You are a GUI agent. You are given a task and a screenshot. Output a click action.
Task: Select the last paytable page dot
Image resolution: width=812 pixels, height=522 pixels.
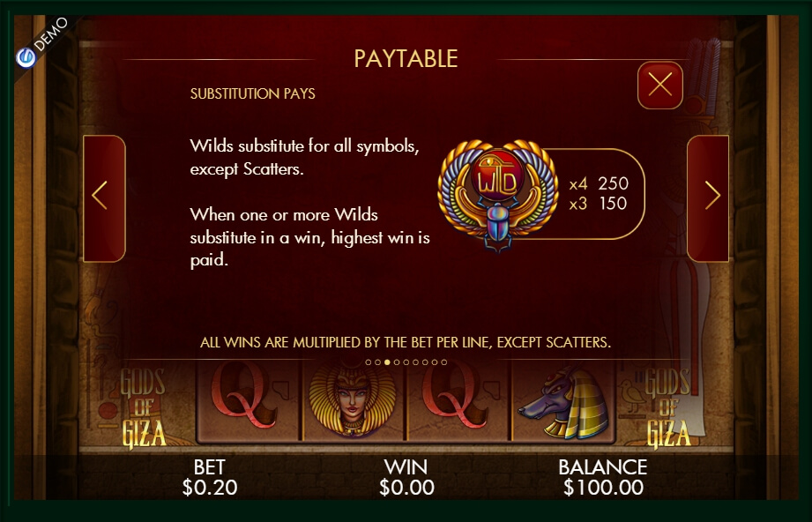click(443, 362)
